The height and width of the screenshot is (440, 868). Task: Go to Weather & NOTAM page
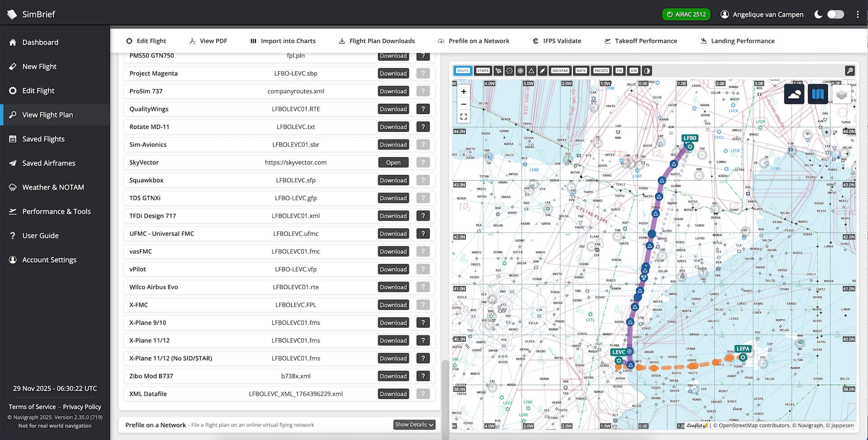click(53, 187)
